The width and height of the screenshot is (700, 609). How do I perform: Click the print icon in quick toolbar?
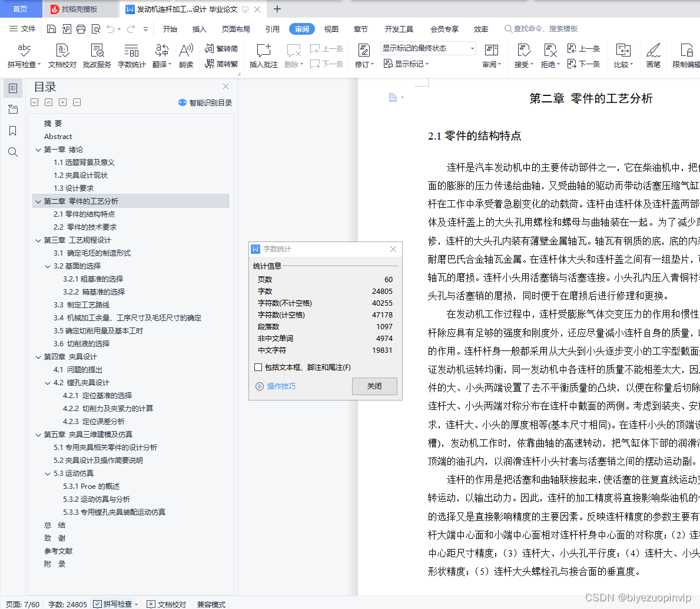point(81,29)
